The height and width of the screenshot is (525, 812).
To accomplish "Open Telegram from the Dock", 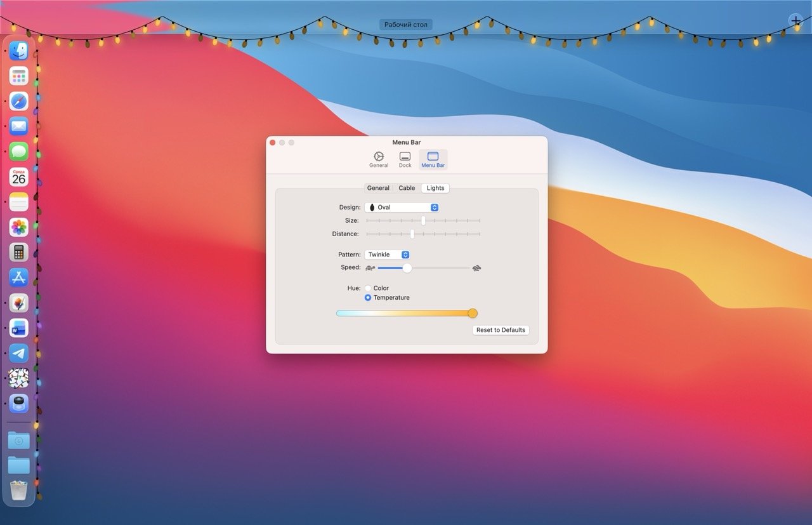I will tap(18, 353).
